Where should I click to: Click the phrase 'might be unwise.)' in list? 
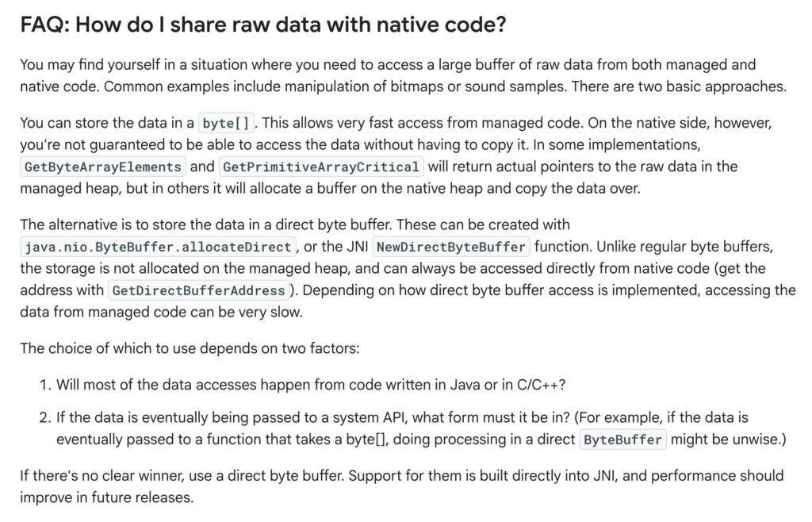click(728, 439)
